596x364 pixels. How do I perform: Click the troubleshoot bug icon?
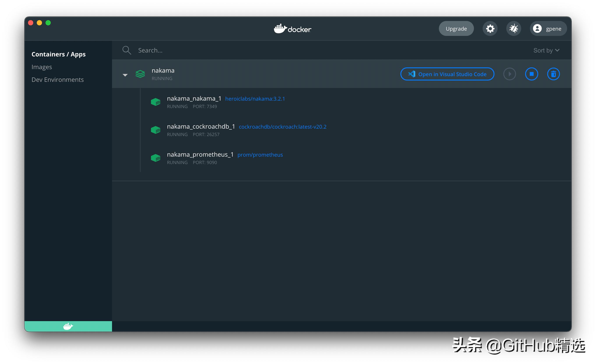513,29
